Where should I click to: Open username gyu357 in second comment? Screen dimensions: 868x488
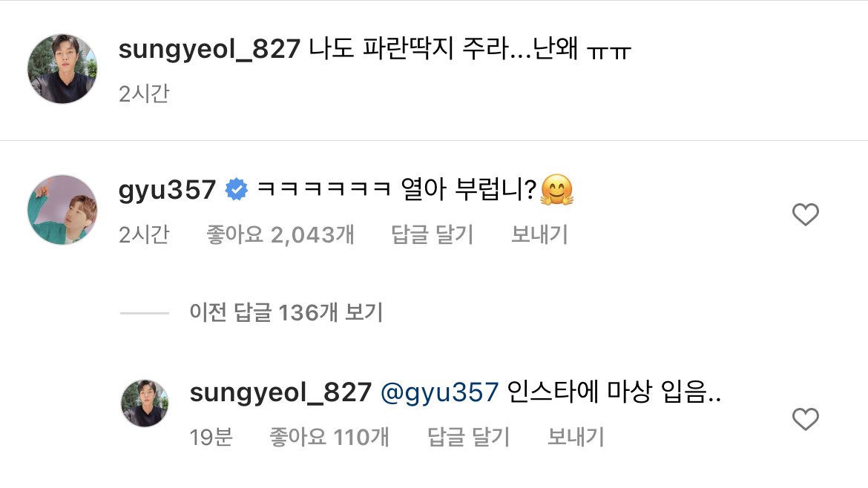(167, 191)
